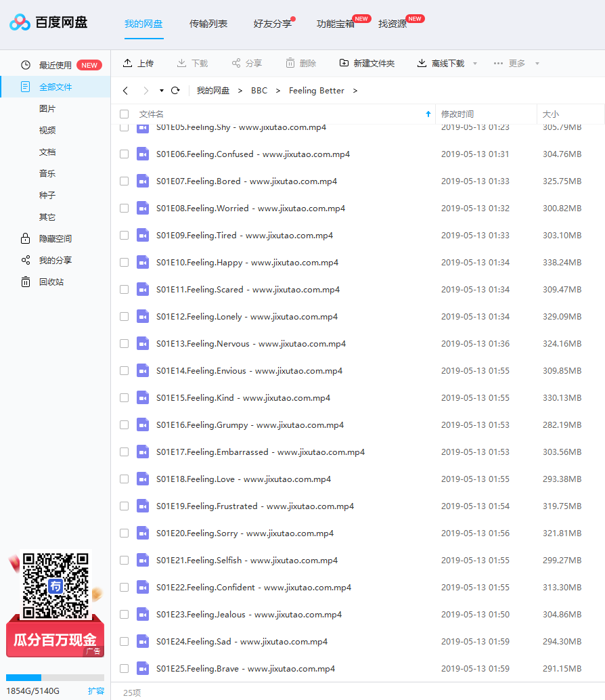This screenshot has width=605, height=700.
Task: Select the S01E25.Feeling.Brave file checkbox
Action: (124, 668)
